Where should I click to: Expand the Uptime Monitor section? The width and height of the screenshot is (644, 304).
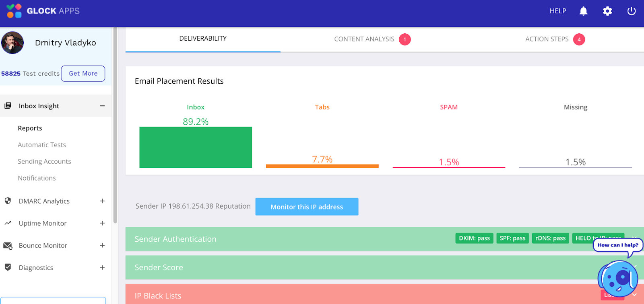[x=102, y=223]
